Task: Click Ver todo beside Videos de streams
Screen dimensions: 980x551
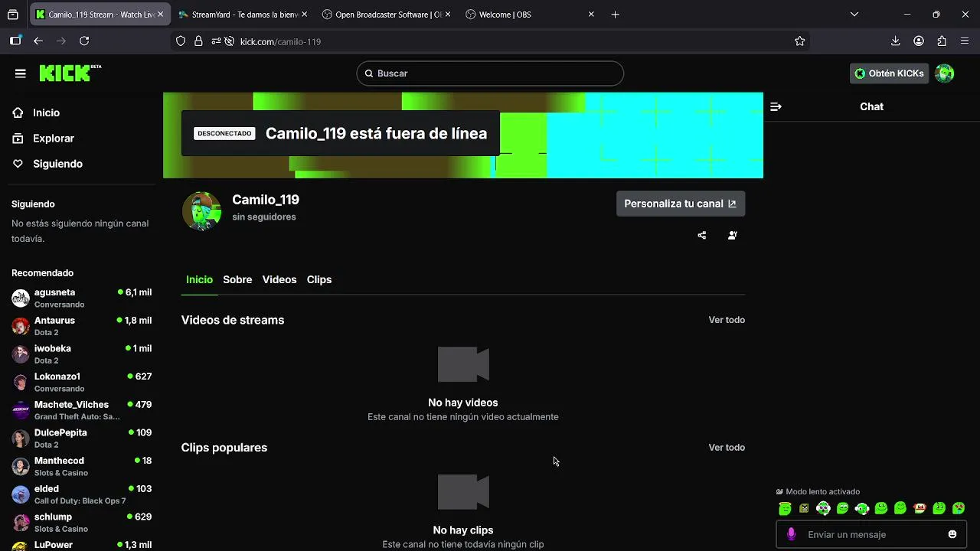Action: [727, 320]
